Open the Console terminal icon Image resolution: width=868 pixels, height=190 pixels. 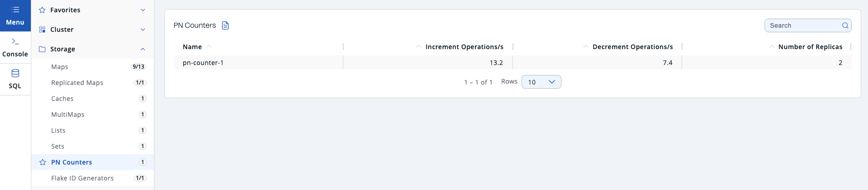(15, 41)
